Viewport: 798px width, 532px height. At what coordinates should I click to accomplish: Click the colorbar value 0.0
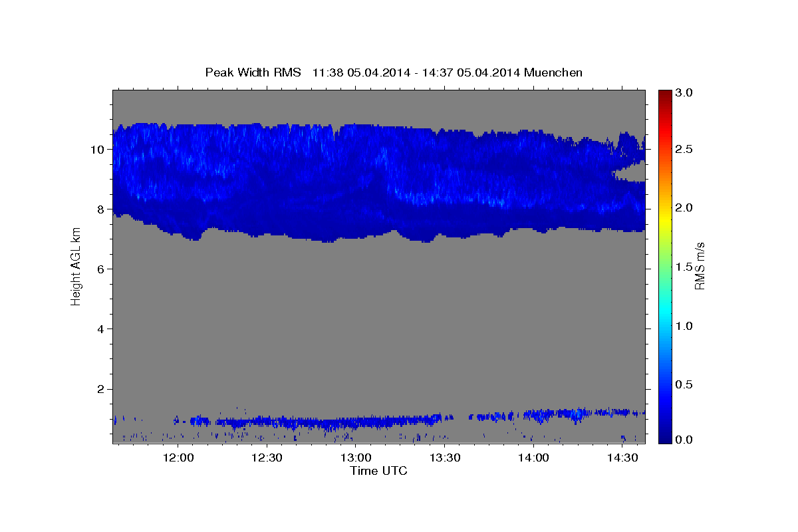pos(685,440)
